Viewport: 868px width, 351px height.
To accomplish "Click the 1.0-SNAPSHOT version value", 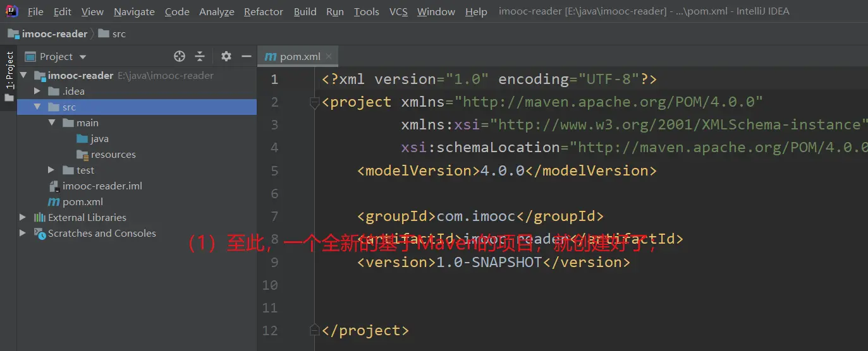I will click(489, 262).
